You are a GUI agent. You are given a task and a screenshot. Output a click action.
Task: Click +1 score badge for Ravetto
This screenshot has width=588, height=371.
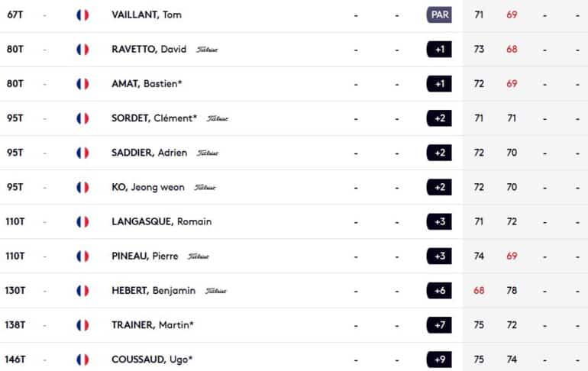click(439, 50)
